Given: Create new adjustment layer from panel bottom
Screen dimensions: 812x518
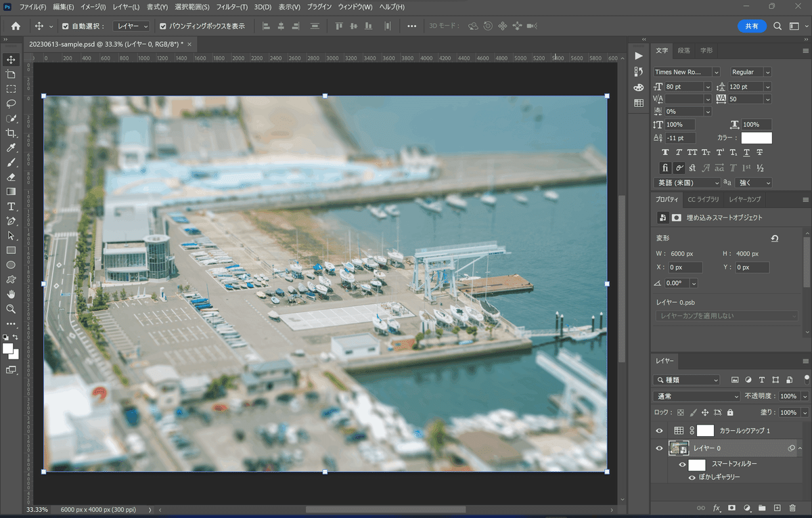Looking at the screenshot, I should [x=747, y=508].
